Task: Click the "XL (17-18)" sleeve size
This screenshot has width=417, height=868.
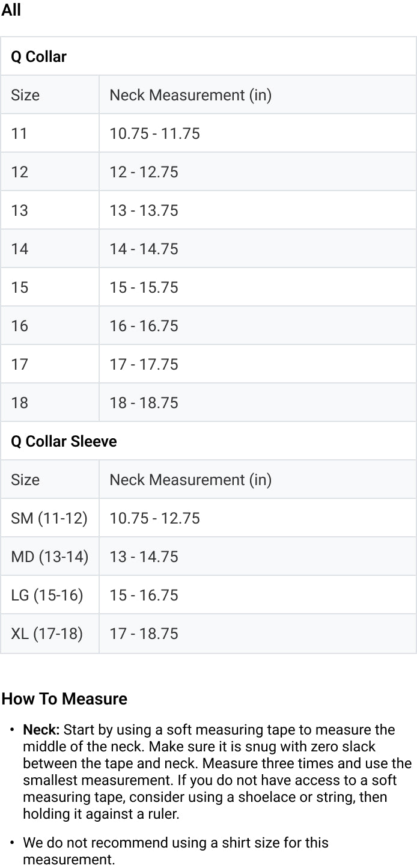Action: tap(47, 634)
